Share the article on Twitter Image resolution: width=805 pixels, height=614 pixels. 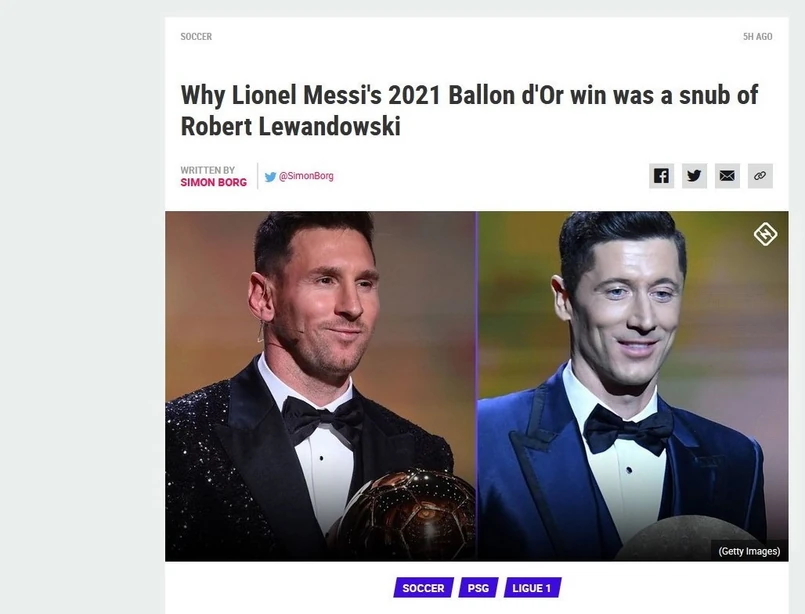(x=694, y=176)
